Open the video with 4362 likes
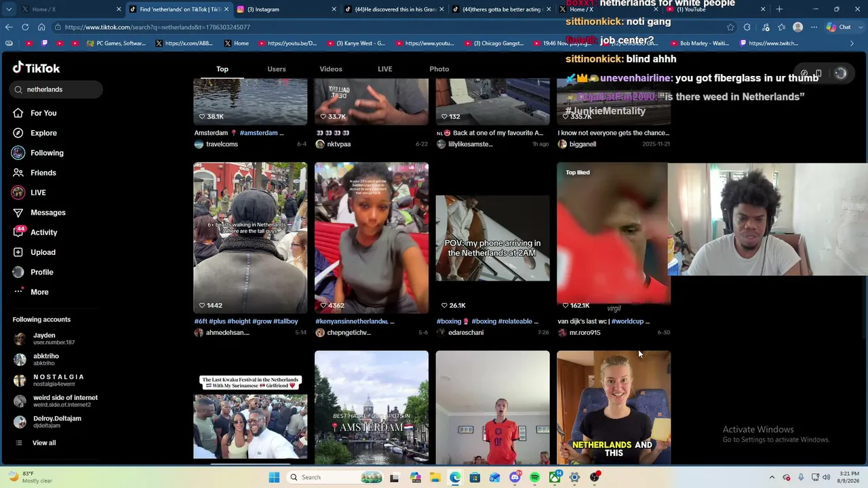 point(372,238)
